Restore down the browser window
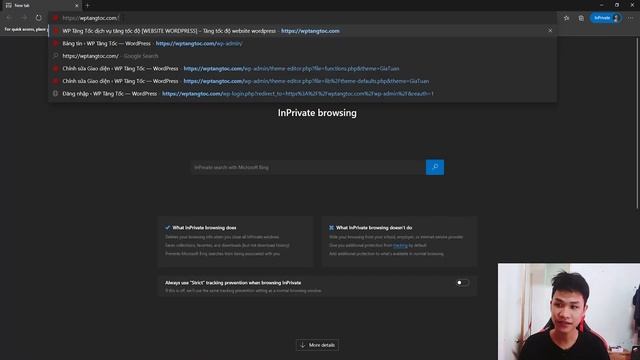The width and height of the screenshot is (640, 360). point(617,5)
